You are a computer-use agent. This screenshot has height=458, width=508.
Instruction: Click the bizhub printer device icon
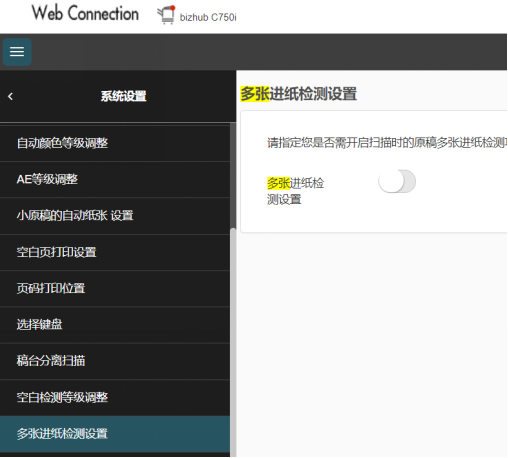[166, 15]
